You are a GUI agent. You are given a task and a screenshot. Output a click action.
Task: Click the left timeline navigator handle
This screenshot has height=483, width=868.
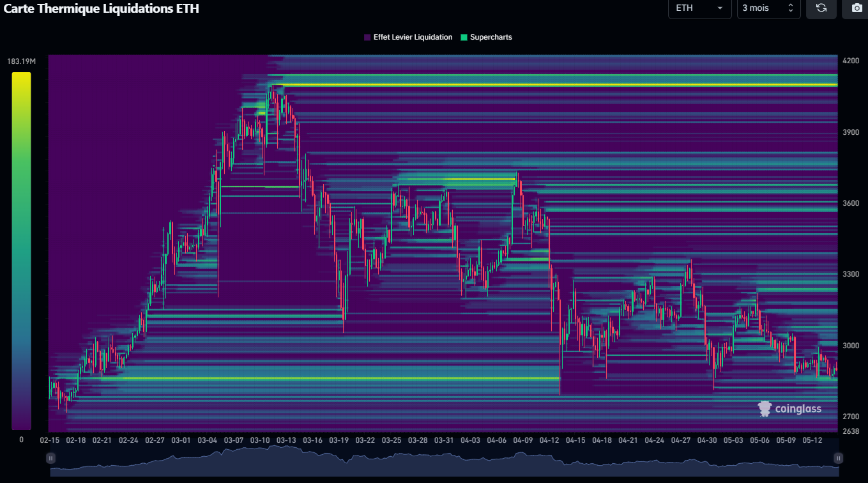click(50, 458)
